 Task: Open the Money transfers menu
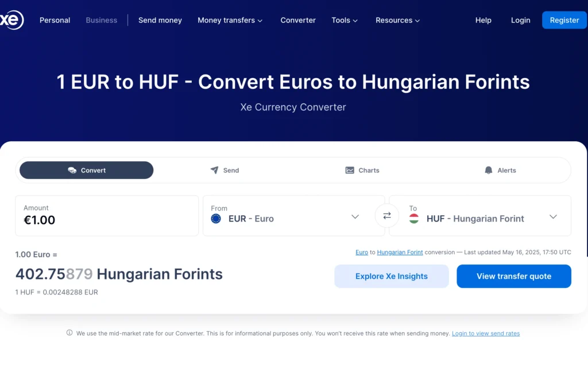coord(230,20)
